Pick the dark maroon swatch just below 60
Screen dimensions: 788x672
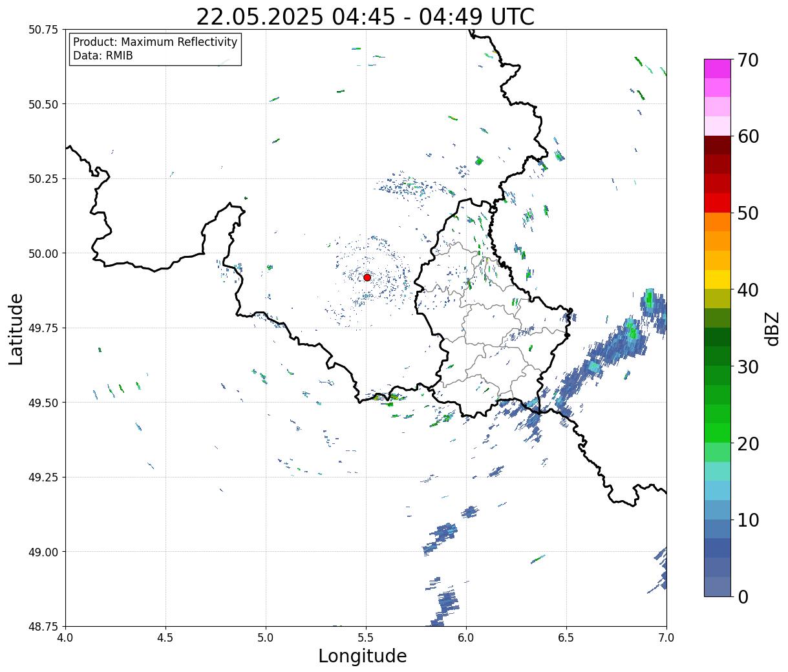718,145
